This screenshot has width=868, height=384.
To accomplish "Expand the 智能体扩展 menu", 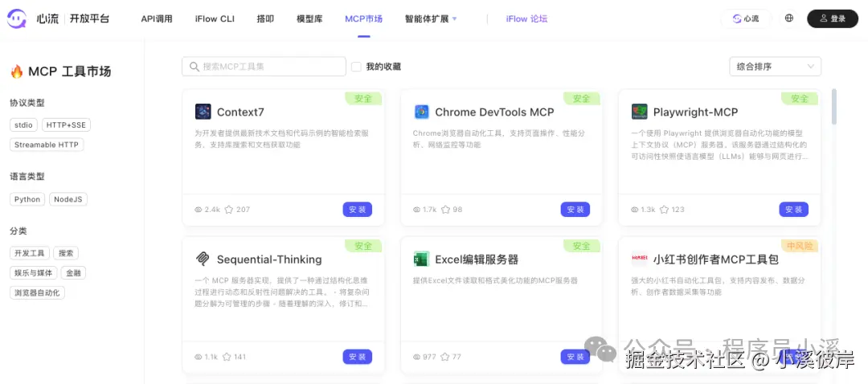I will click(x=431, y=18).
